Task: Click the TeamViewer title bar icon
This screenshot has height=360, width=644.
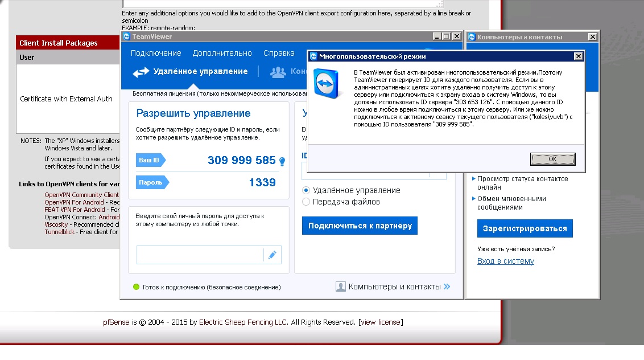Action: pos(126,36)
